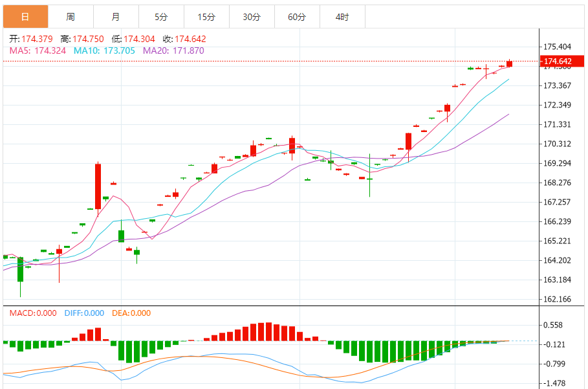Click the 165.221 price axis label
The image size is (588, 389).
point(557,241)
